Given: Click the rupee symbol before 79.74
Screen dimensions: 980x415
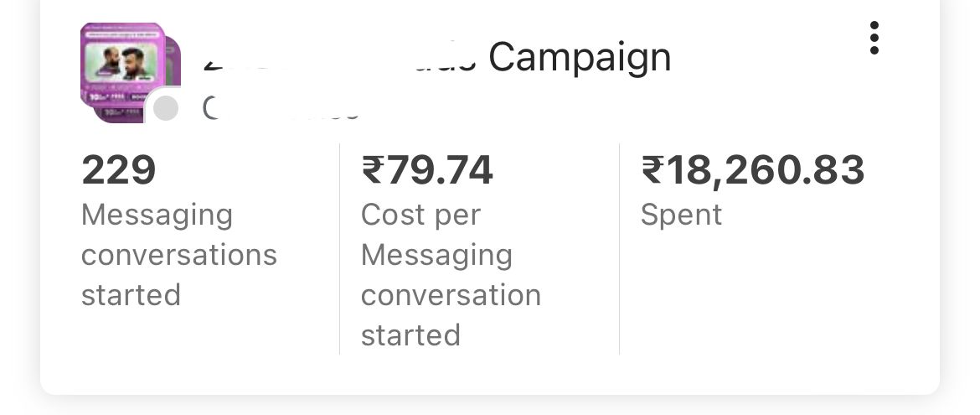Looking at the screenshot, I should coord(373,170).
